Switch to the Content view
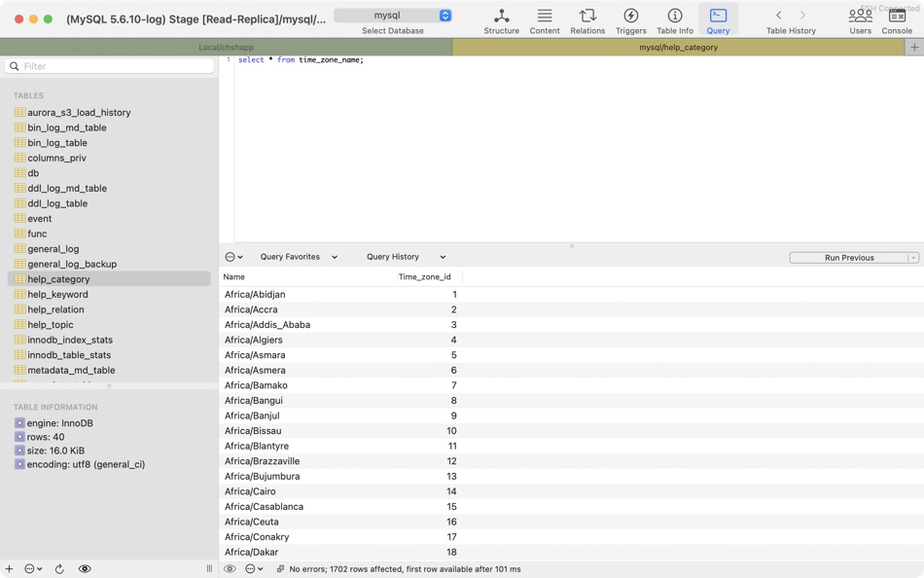This screenshot has height=578, width=924. pos(544,21)
